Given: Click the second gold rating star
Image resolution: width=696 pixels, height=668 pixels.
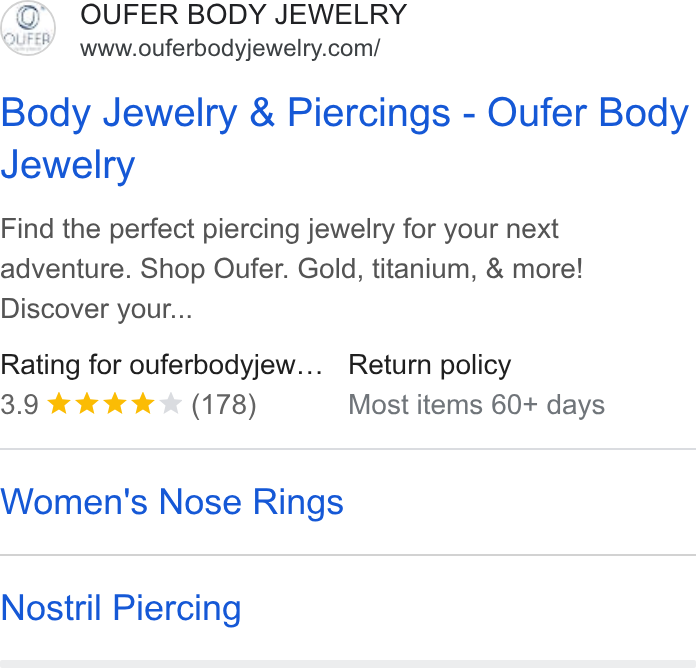Looking at the screenshot, I should click(x=87, y=403).
